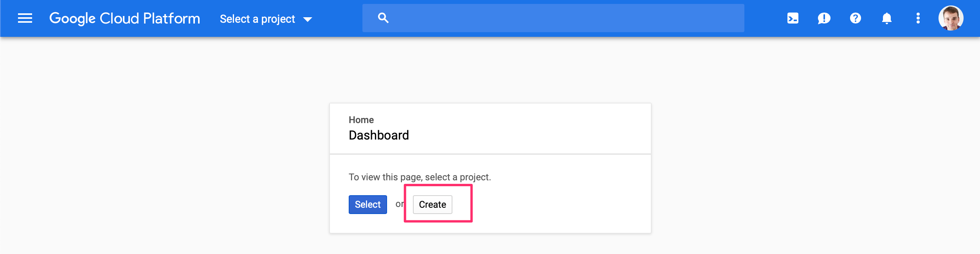Open the three-dot utilities menu
This screenshot has width=980, height=254.
click(918, 18)
